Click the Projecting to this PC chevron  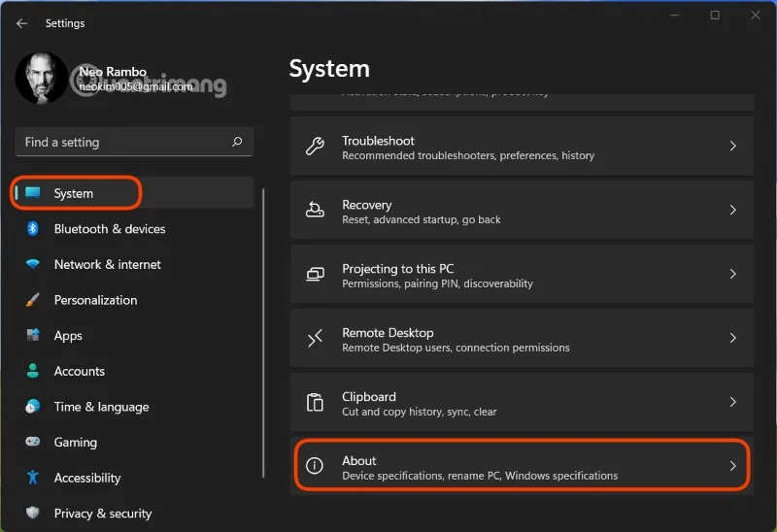click(x=732, y=274)
